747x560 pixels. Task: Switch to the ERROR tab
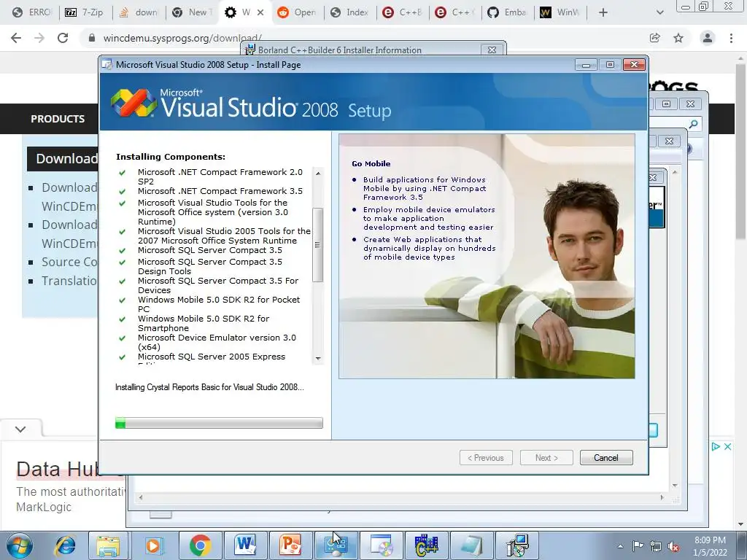coord(32,12)
